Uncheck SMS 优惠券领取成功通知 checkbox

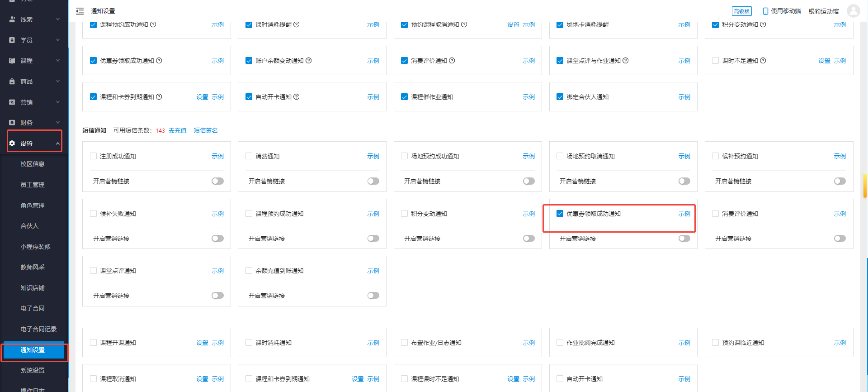[x=560, y=214]
